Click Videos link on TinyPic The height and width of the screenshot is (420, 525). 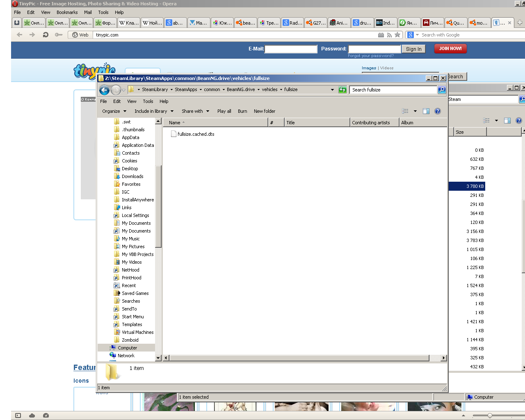(387, 68)
